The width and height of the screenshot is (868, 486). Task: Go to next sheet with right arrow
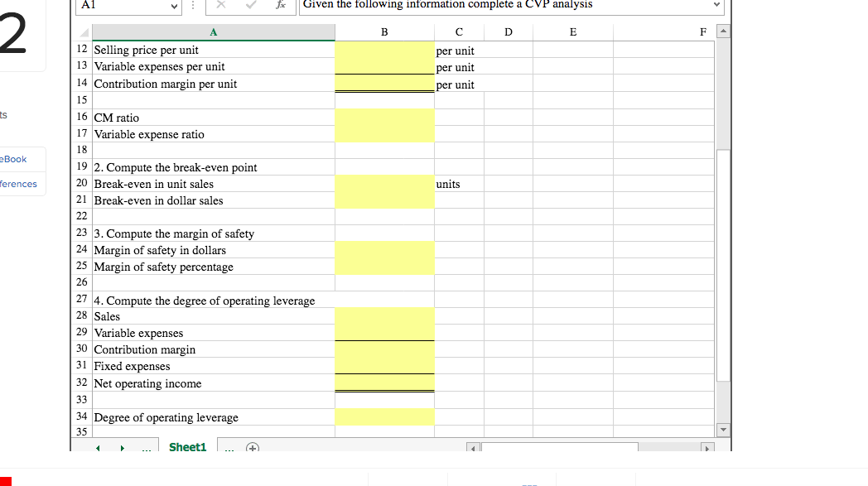click(123, 448)
